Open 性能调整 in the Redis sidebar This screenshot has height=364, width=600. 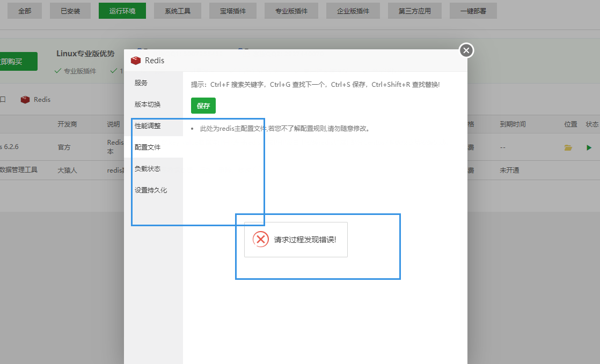(x=153, y=126)
